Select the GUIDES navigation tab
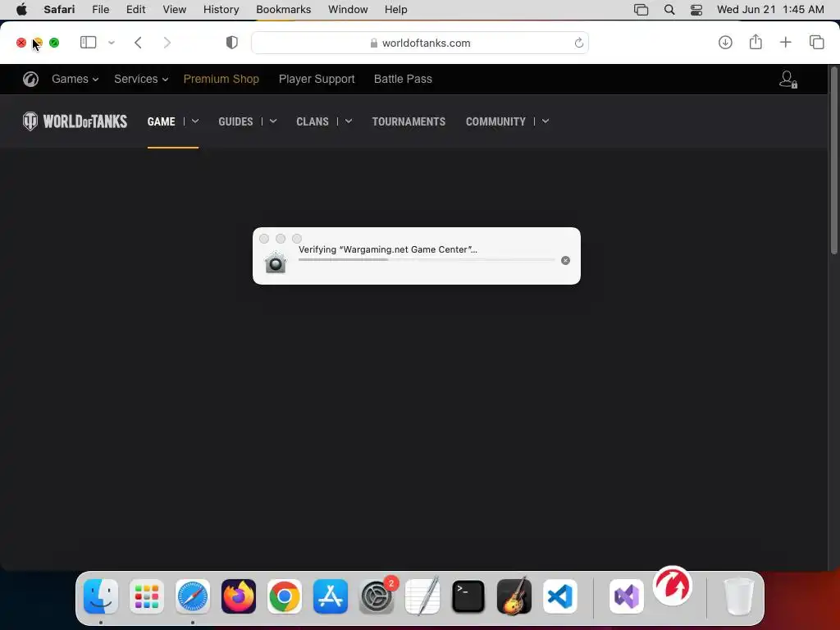Screen dimensions: 840x630 click(235, 121)
